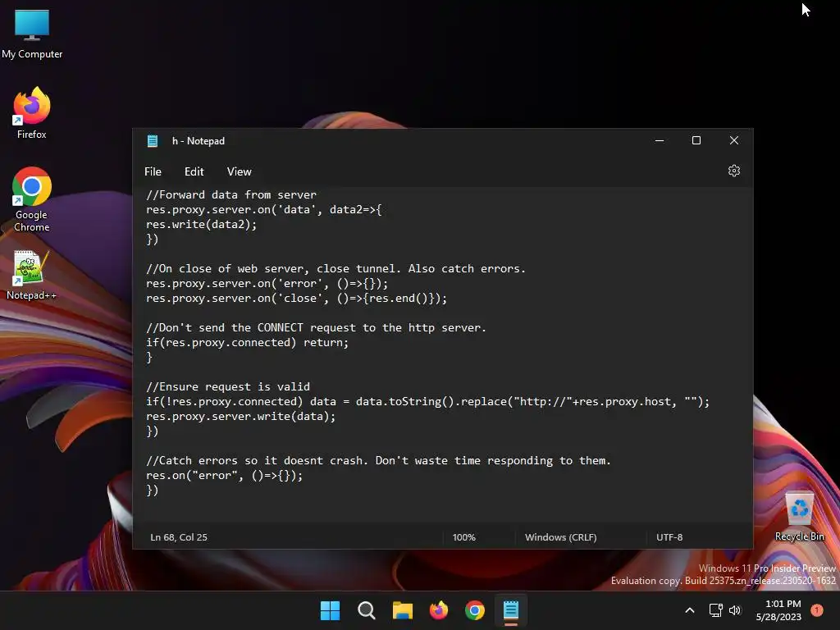Open network status tray icon

pos(715,610)
